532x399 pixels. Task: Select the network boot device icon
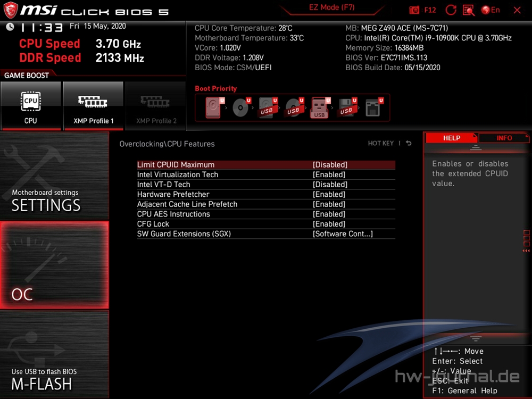(x=374, y=107)
